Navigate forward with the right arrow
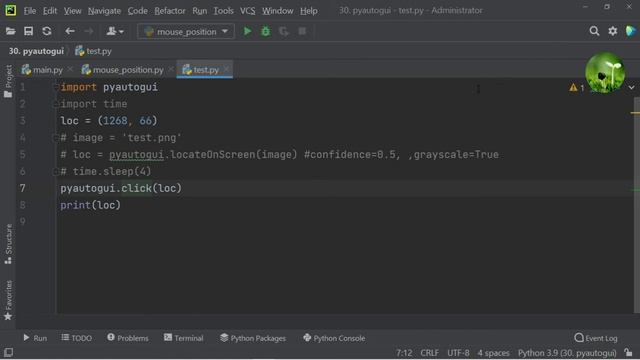 coord(88,31)
